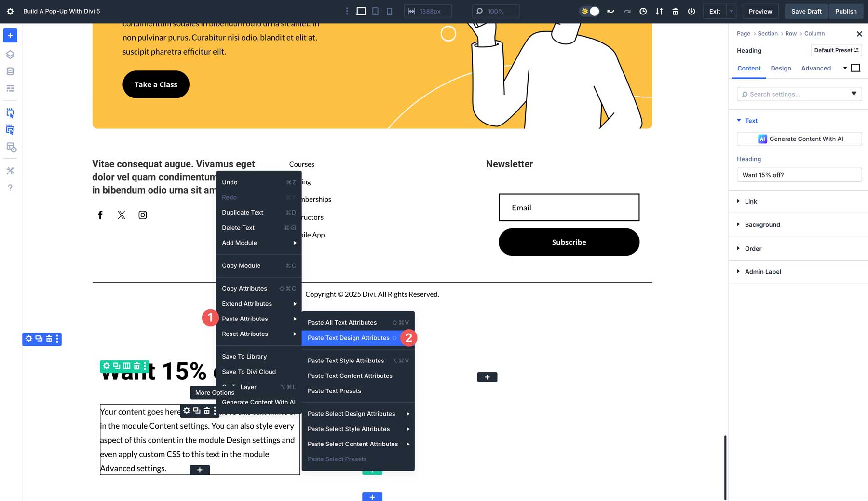Screen dimensions: 868x501
Task: Open the heading color swatch near Advanced tab
Action: 856,68
